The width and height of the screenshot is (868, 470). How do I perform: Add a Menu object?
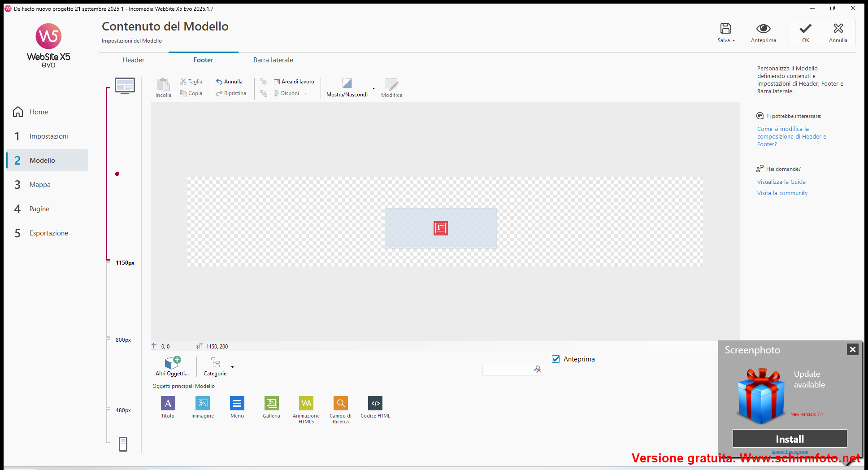pos(237,404)
